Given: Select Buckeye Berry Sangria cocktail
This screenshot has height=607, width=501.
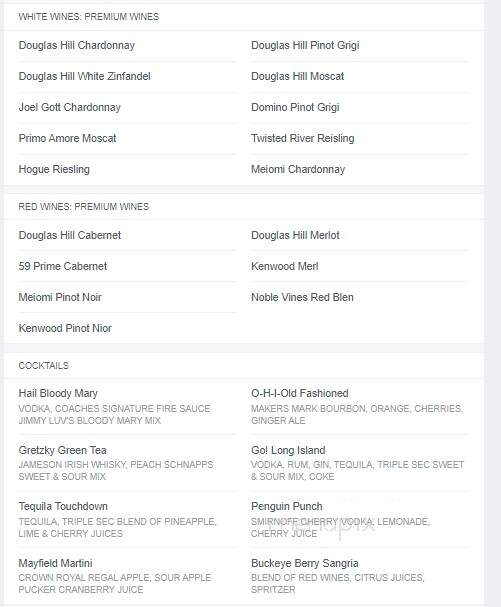Looking at the screenshot, I should pyautogui.click(x=305, y=563).
